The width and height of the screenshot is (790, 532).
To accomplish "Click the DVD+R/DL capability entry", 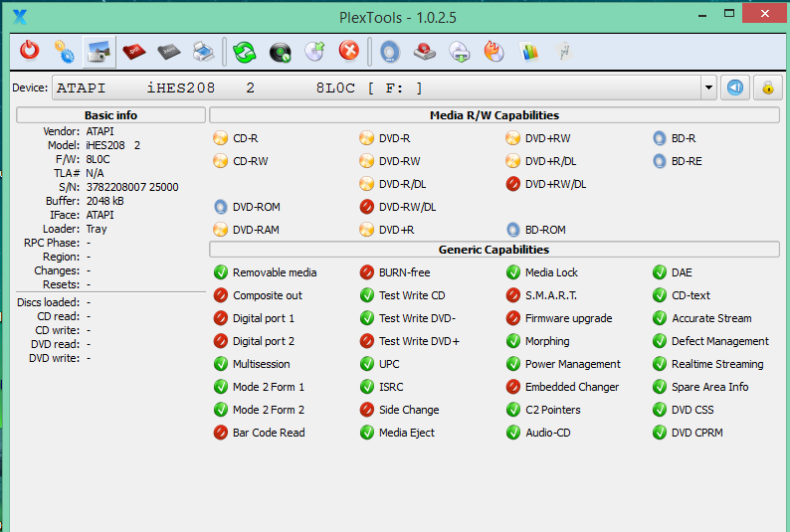I will tap(541, 161).
